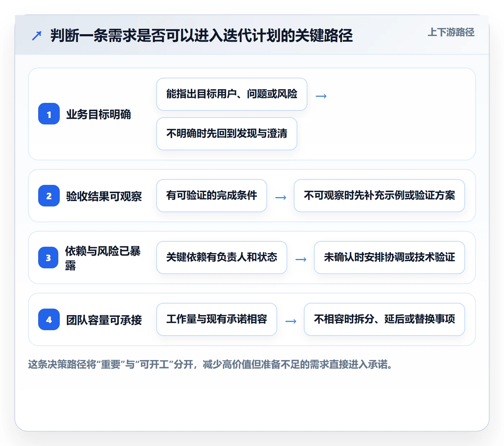Image resolution: width=504 pixels, height=446 pixels.
Task: Open the 不可观察时先补充示例或验证方案 box
Action: tap(379, 196)
